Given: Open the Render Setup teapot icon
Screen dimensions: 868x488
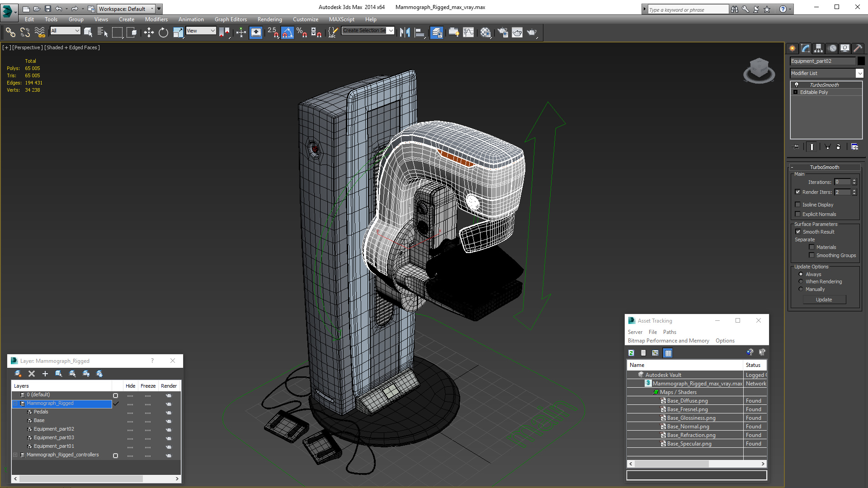Looking at the screenshot, I should tap(503, 32).
